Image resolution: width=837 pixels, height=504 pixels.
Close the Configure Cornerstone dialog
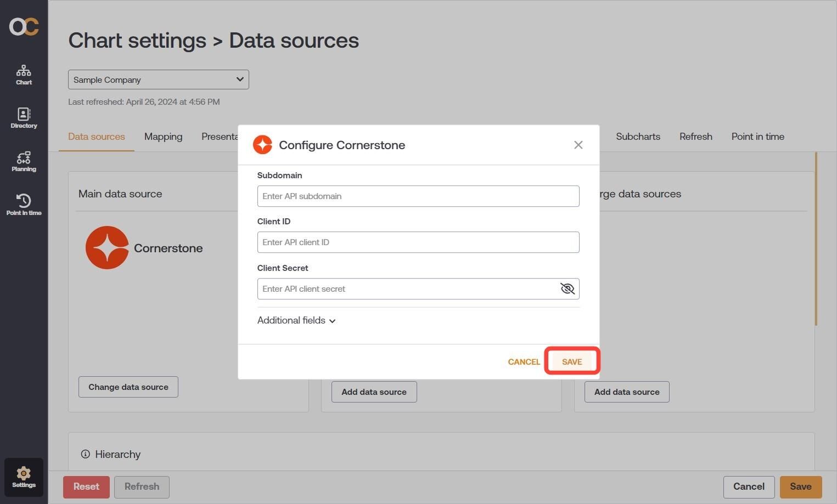[x=578, y=145]
